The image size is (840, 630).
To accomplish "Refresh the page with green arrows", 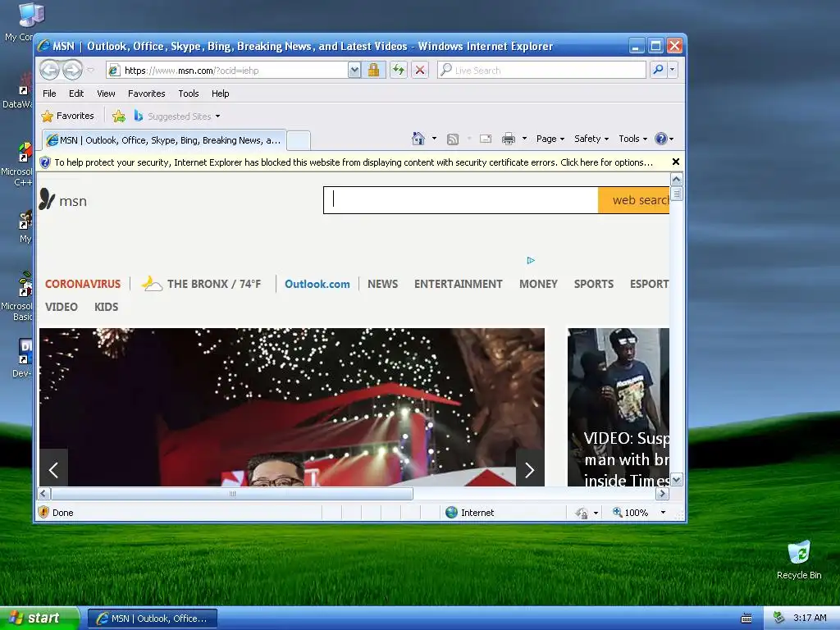I will pyautogui.click(x=398, y=70).
